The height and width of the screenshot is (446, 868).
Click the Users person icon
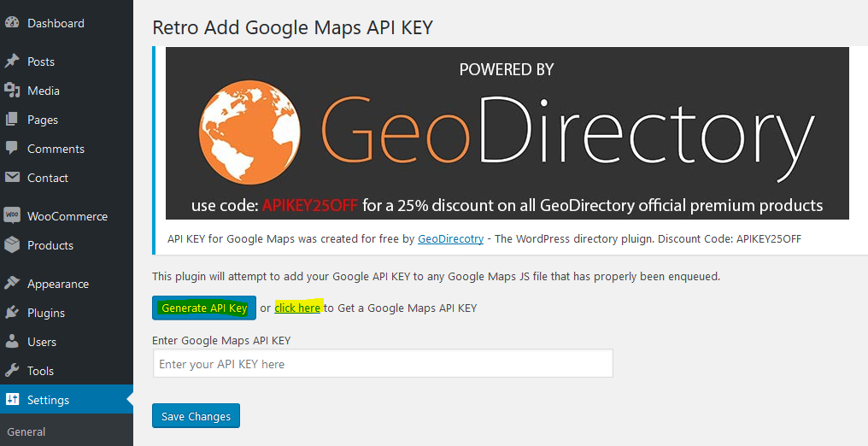click(x=12, y=341)
